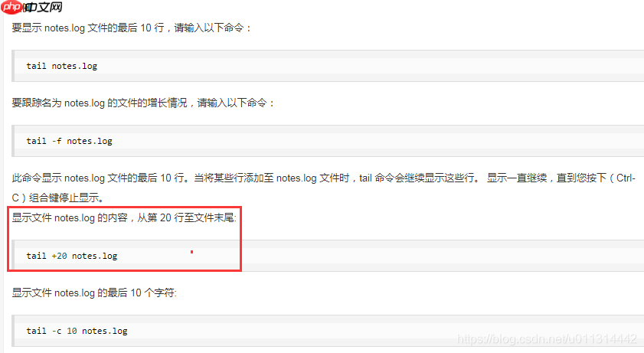Click the left gray bar of first code block
The width and height of the screenshot is (644, 353).
(13, 66)
